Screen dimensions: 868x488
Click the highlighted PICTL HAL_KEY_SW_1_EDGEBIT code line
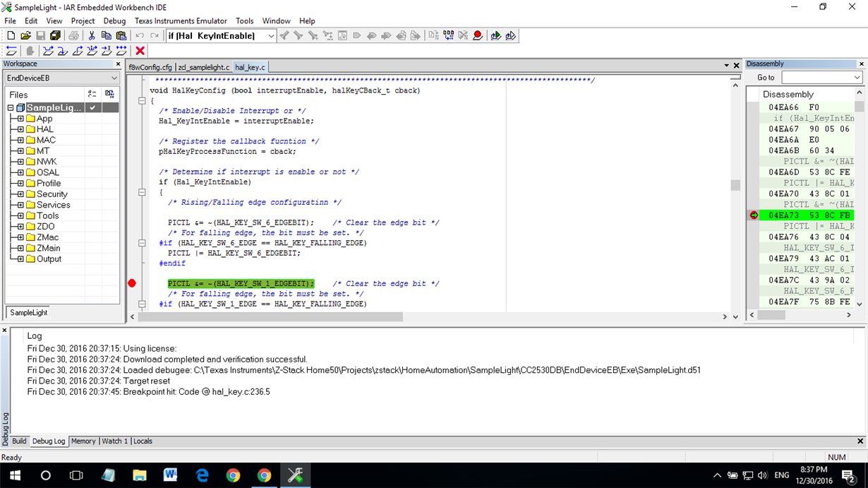coord(241,283)
